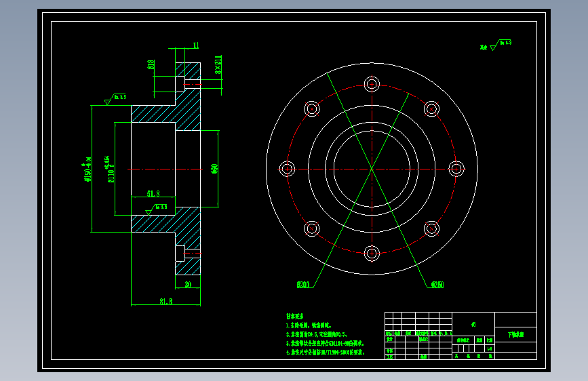Click the Ø18 counterbore dimension label

pyautogui.click(x=151, y=65)
